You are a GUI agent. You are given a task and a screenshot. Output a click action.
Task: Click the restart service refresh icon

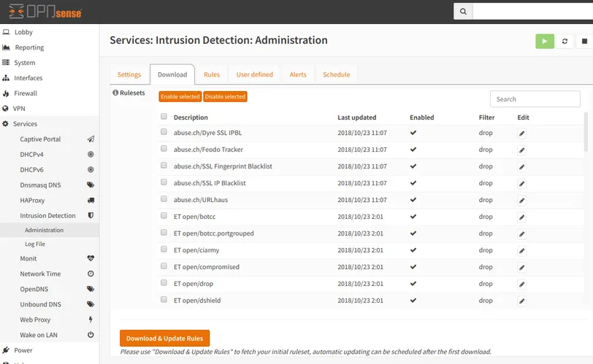tap(565, 42)
